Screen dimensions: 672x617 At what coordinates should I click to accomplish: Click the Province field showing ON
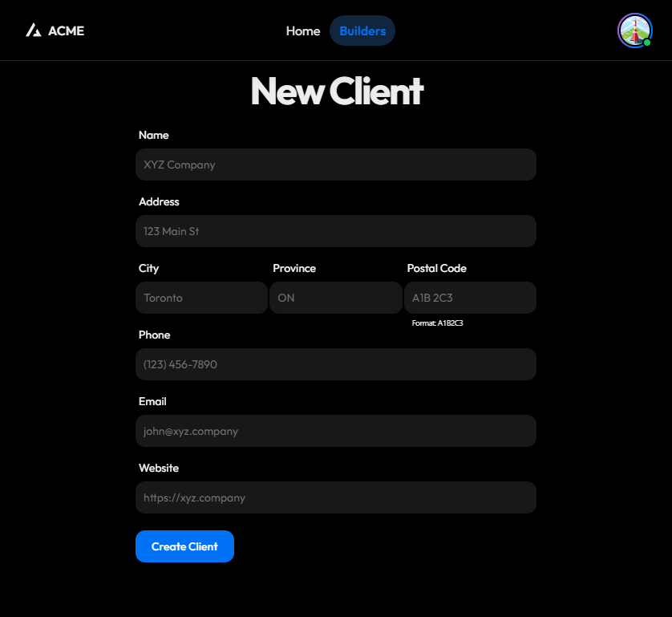[x=335, y=298]
